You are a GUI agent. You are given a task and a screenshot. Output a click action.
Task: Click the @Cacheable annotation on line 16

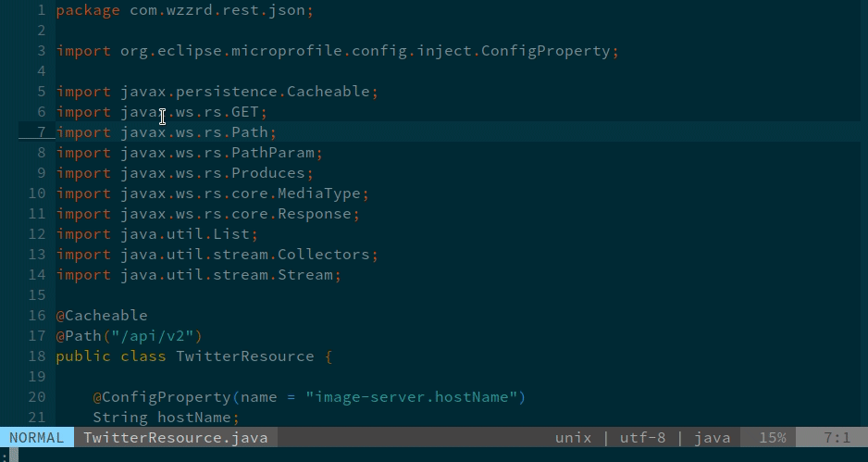coord(102,316)
